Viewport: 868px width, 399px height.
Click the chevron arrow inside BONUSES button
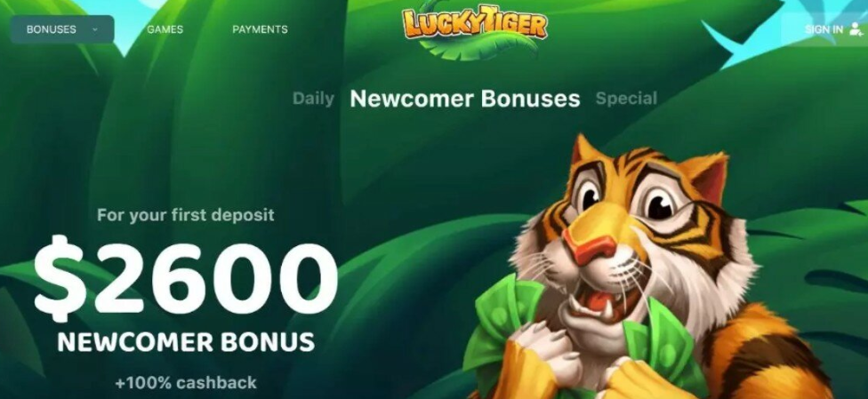tap(95, 30)
